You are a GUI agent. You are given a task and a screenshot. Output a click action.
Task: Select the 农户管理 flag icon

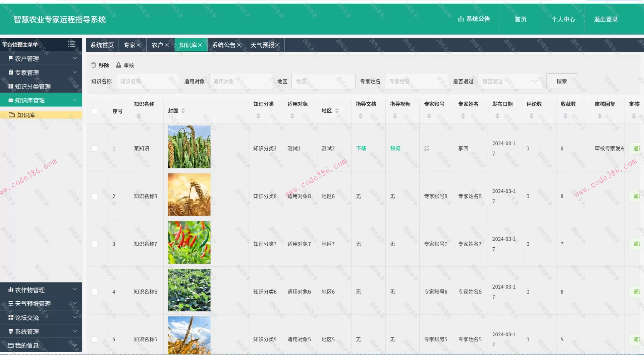click(10, 58)
